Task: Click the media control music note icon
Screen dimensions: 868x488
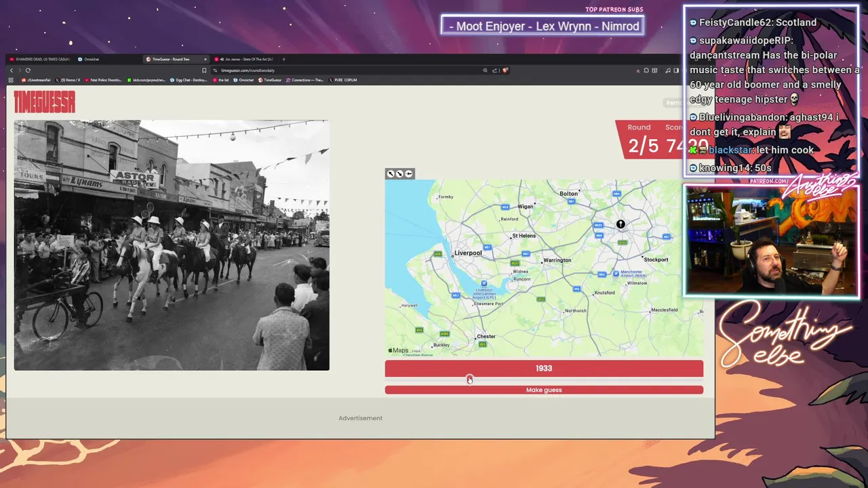Action: [x=668, y=70]
